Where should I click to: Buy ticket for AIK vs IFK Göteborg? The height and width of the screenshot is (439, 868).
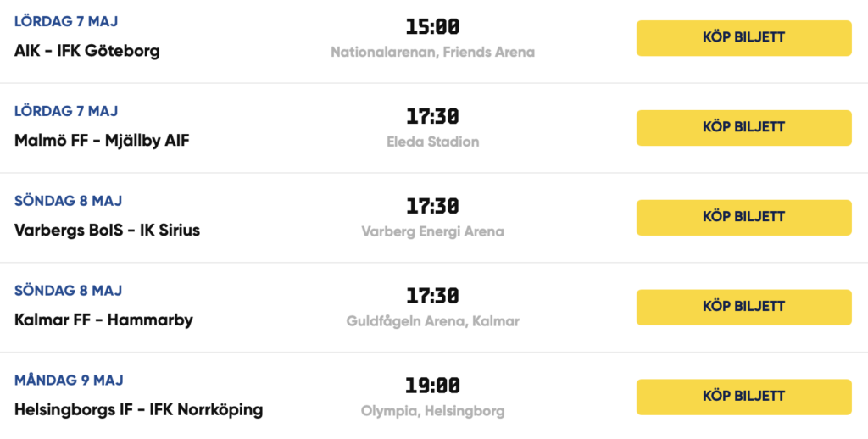point(743,38)
